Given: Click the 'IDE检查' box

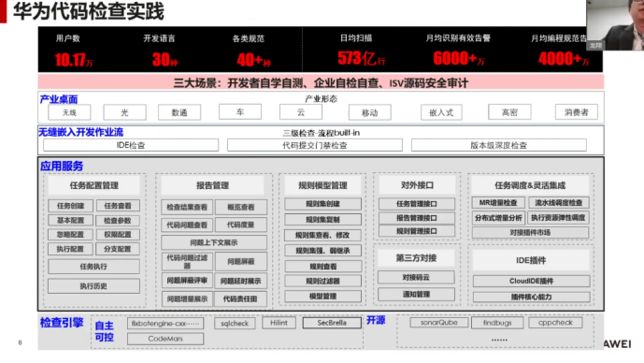Looking at the screenshot, I should pos(131,145).
